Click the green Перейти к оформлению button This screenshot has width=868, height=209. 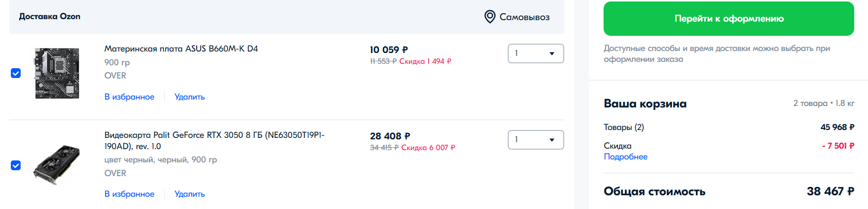[728, 19]
